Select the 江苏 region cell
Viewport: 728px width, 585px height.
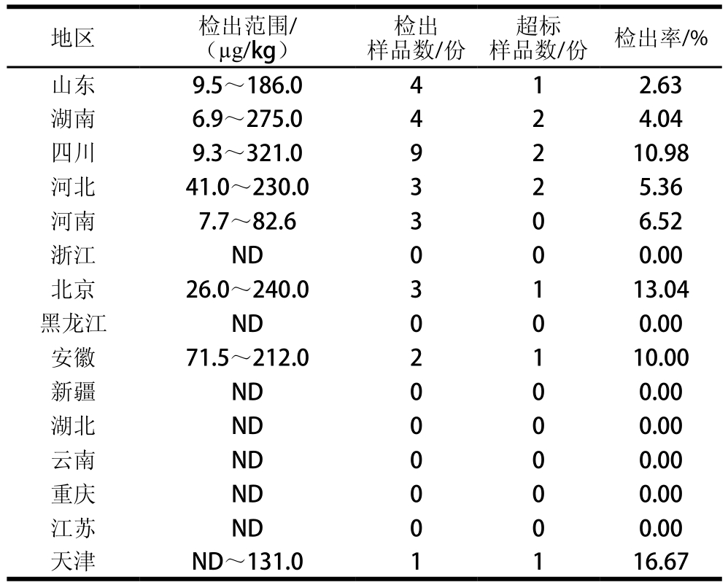coord(73,528)
